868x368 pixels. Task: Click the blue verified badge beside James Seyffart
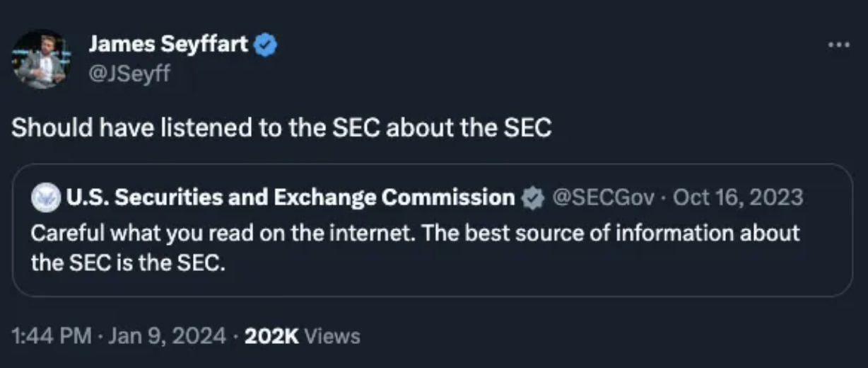click(x=265, y=45)
